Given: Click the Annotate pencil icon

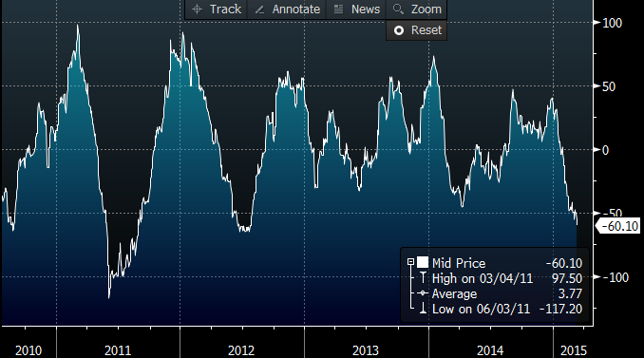Looking at the screenshot, I should (x=259, y=9).
